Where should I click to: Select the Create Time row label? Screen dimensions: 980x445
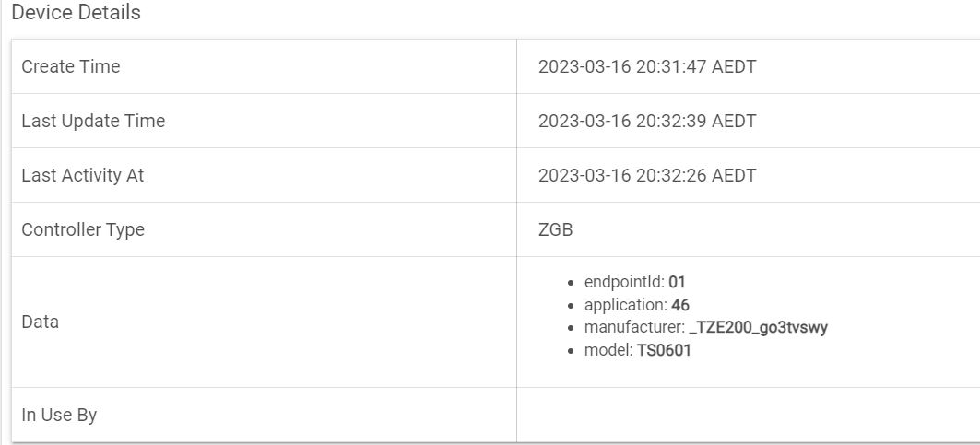(x=71, y=66)
